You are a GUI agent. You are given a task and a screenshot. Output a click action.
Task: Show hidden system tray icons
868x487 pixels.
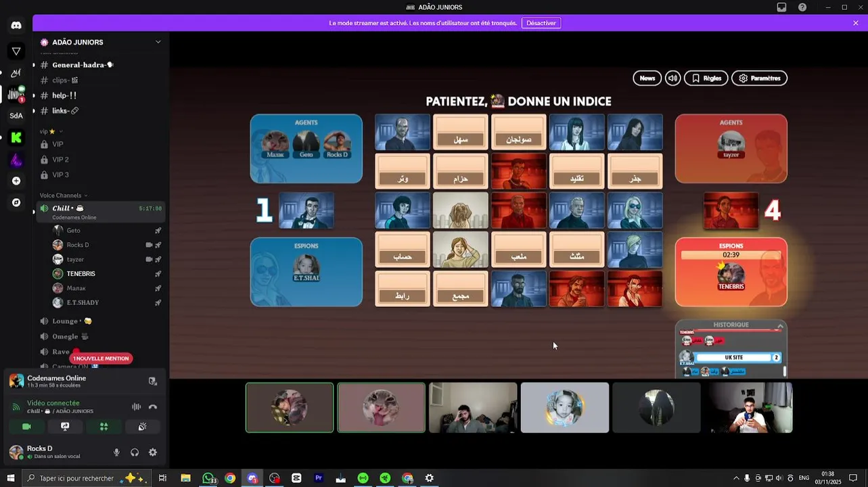click(x=736, y=478)
